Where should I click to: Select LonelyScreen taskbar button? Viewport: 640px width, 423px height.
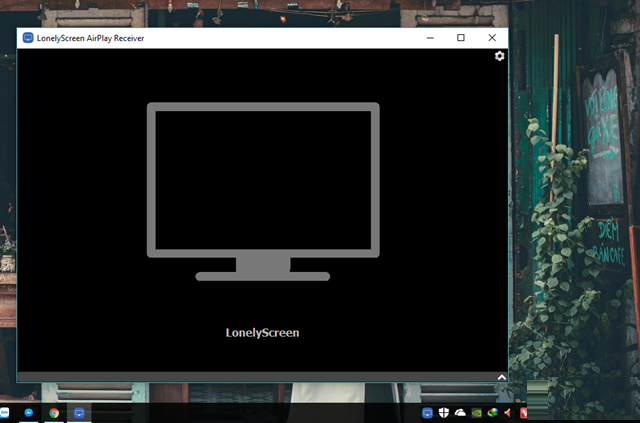click(79, 413)
